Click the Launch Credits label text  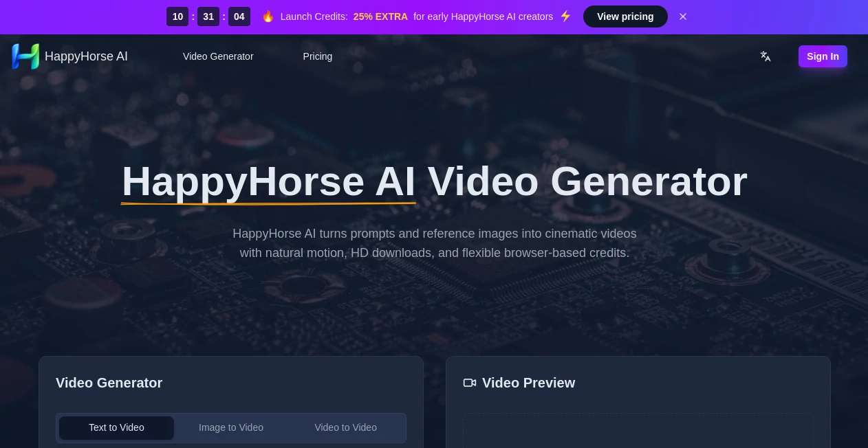(314, 16)
